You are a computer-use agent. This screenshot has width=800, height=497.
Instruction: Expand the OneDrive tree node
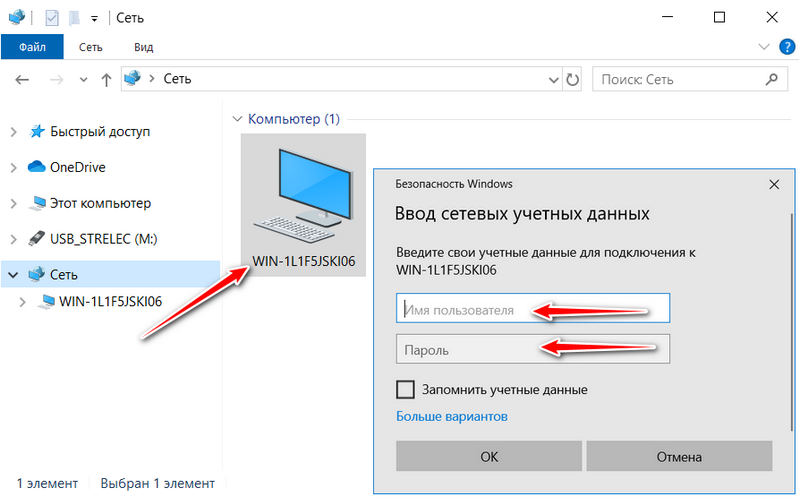click(x=14, y=168)
